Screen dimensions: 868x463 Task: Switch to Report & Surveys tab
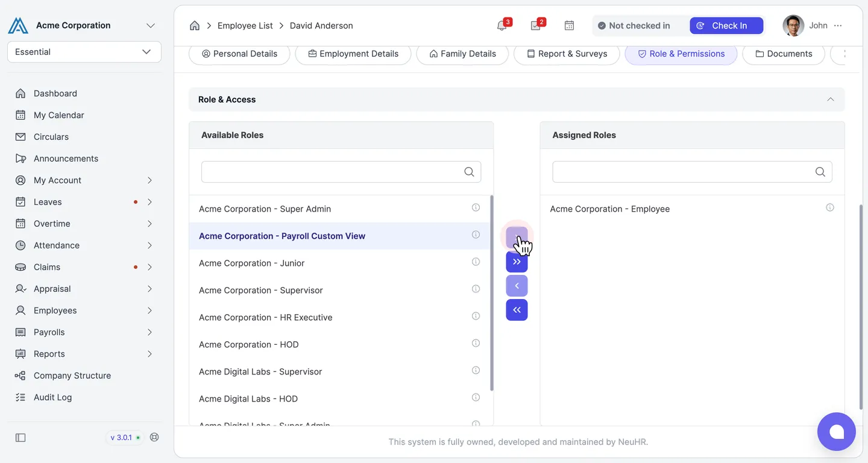[x=567, y=54]
